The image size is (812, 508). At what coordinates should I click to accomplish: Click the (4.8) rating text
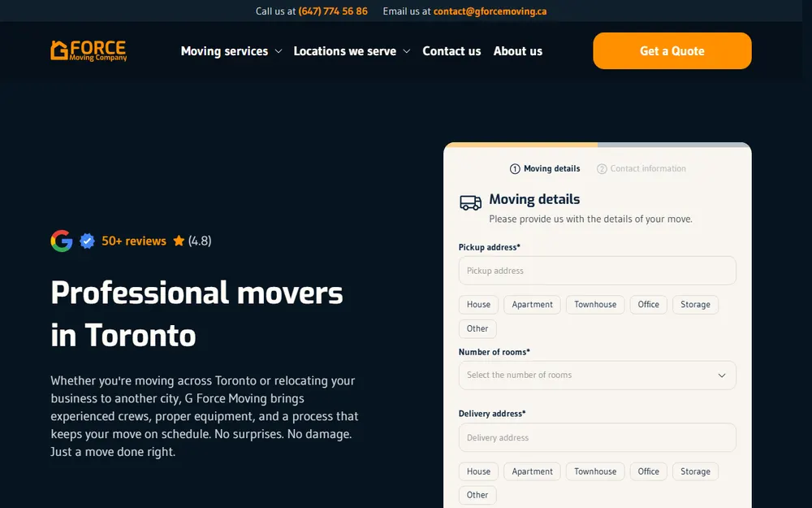coord(200,241)
